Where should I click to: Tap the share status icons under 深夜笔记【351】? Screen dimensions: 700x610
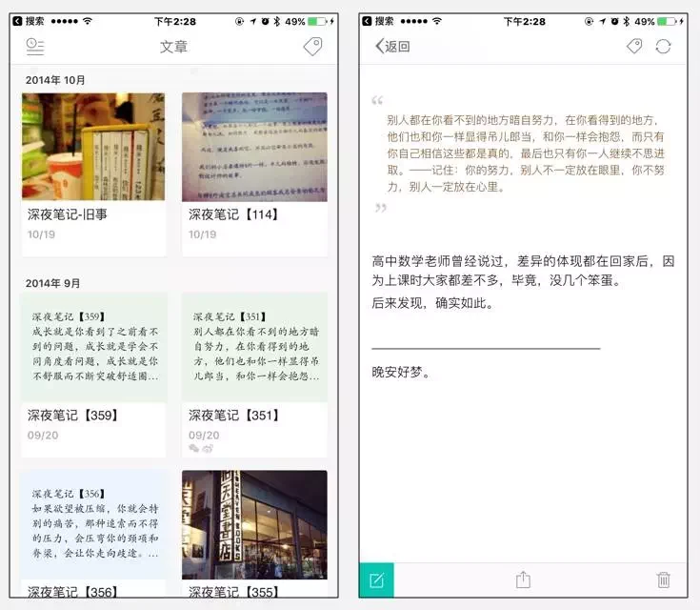pyautogui.click(x=200, y=448)
